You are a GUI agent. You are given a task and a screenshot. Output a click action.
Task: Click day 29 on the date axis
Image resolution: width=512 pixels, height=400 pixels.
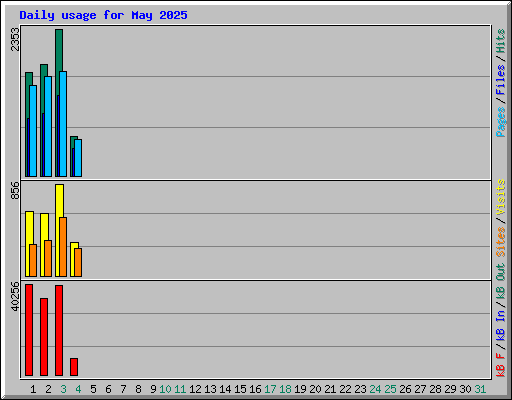coord(450,389)
